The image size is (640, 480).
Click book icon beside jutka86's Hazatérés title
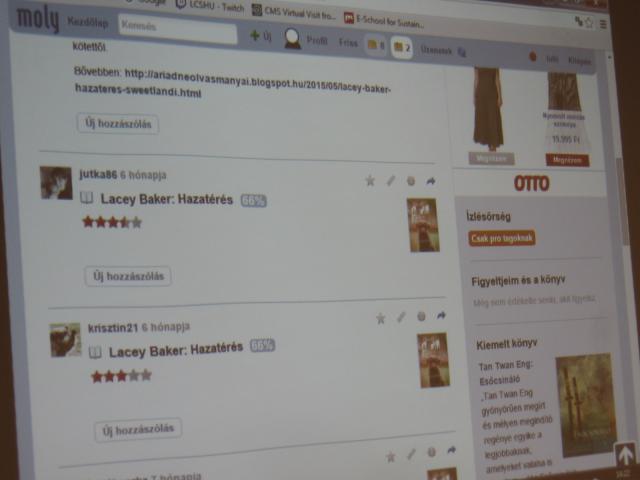(x=86, y=198)
